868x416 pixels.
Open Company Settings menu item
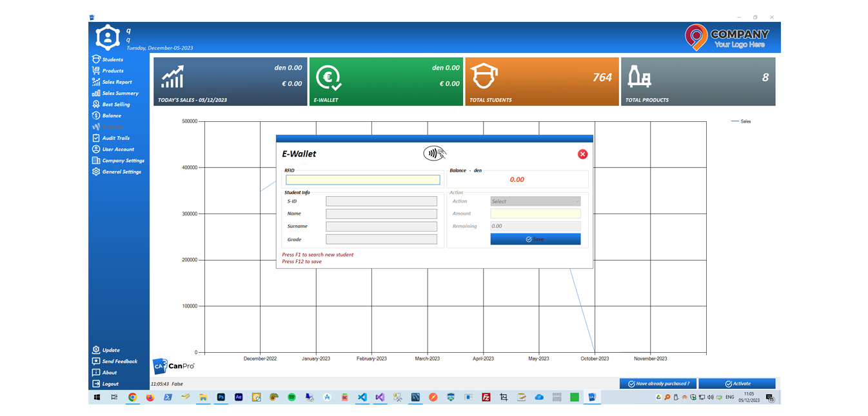[x=123, y=161]
